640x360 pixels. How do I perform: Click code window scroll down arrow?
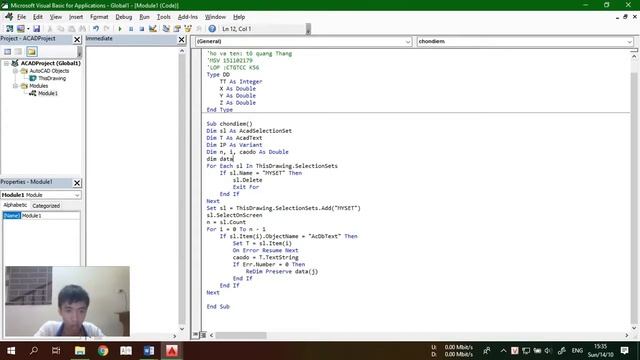pyautogui.click(x=634, y=328)
